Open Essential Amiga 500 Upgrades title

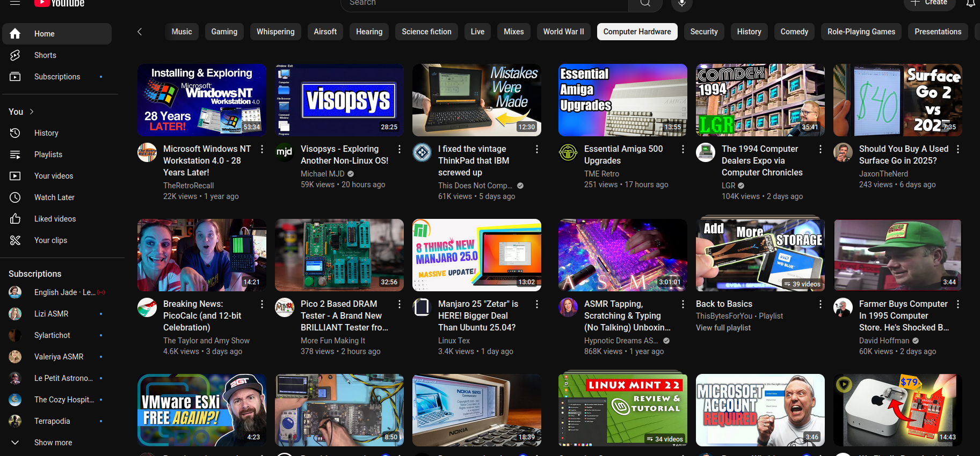click(x=623, y=155)
